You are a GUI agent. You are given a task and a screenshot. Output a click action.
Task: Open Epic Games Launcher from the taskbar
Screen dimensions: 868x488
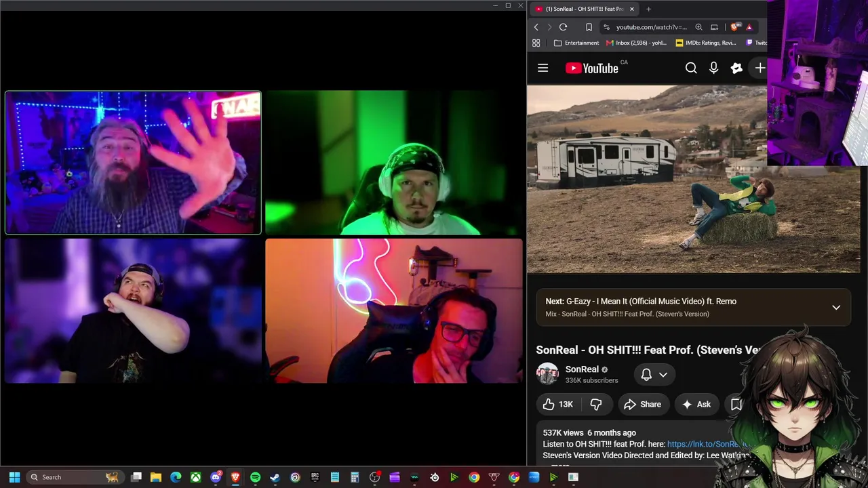tap(315, 477)
